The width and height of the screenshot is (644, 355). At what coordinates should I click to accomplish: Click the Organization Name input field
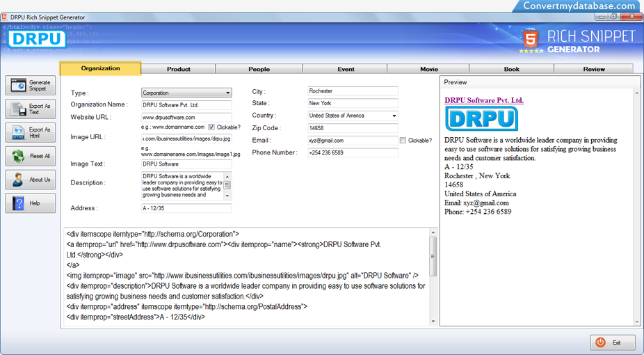(x=186, y=105)
